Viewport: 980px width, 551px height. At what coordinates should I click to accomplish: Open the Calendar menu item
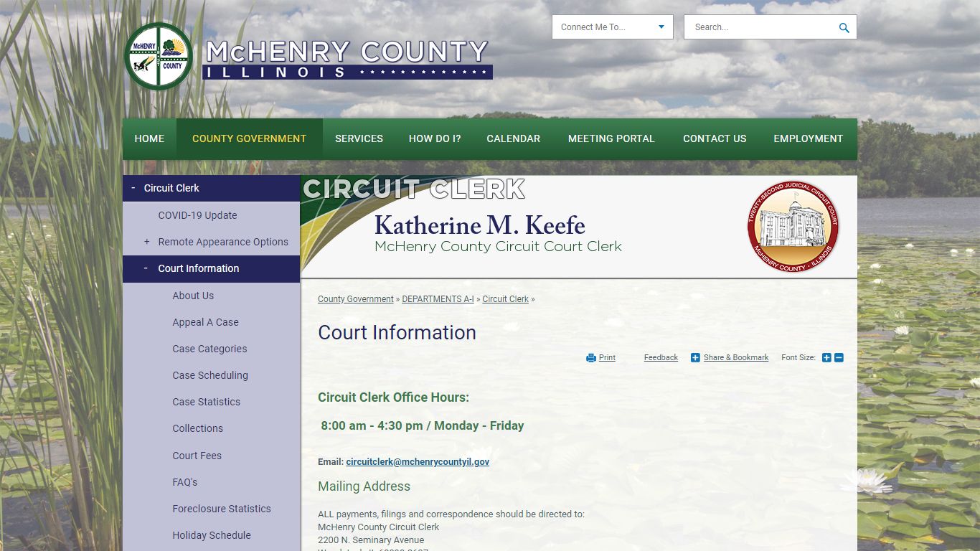[514, 138]
